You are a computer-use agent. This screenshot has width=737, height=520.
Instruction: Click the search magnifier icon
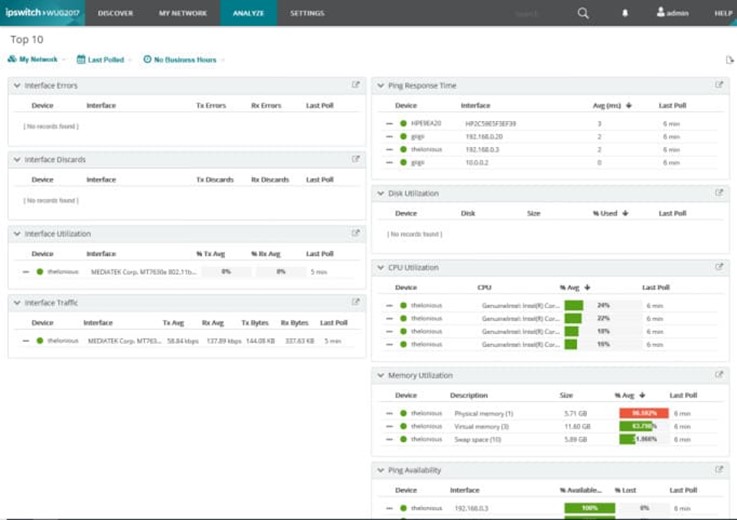pos(583,13)
